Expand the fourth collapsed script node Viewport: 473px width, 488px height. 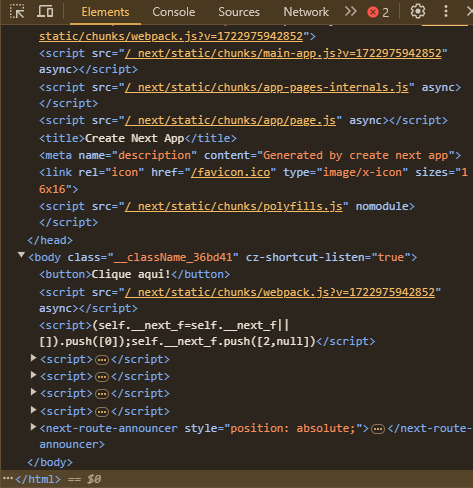point(33,410)
